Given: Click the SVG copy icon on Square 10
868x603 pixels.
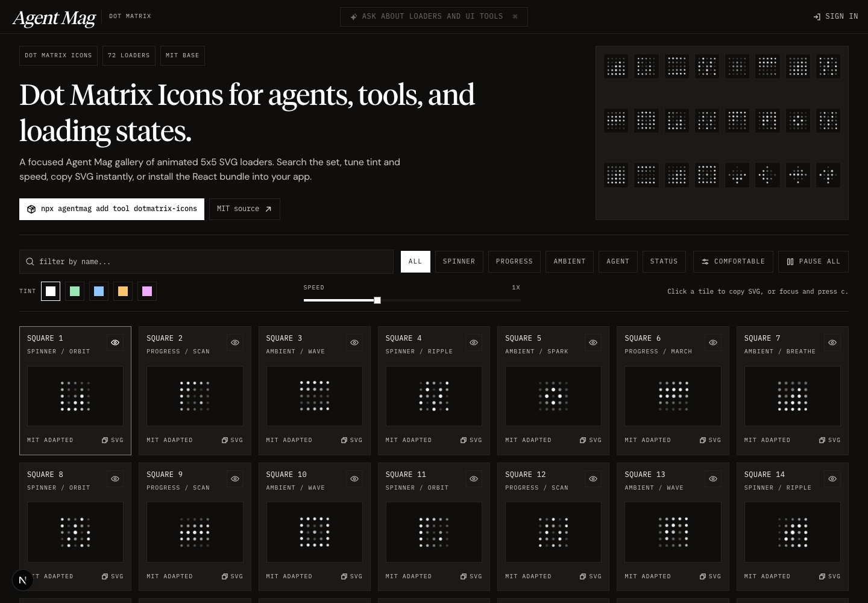Looking at the screenshot, I should (x=344, y=576).
